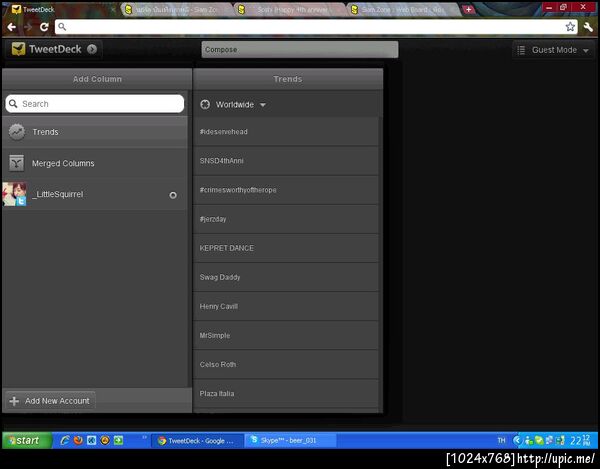Select the _LittleSquirrel account row
This screenshot has width=600, height=469.
95,194
